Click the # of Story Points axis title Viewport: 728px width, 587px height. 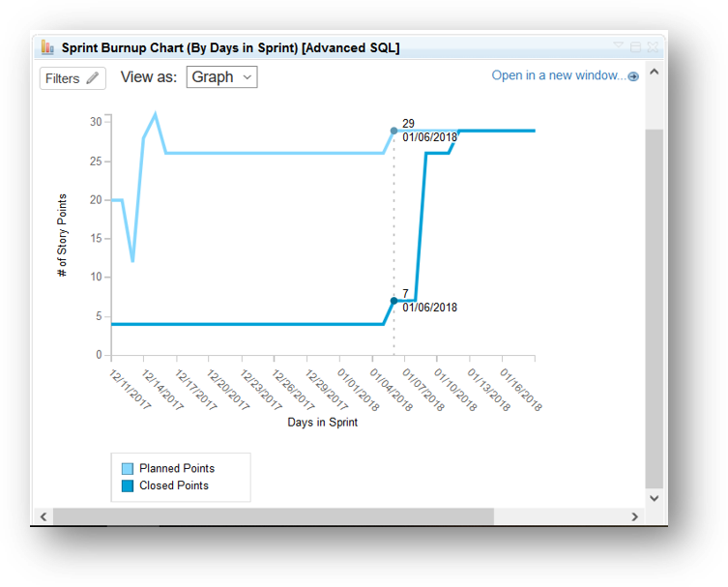(x=62, y=235)
